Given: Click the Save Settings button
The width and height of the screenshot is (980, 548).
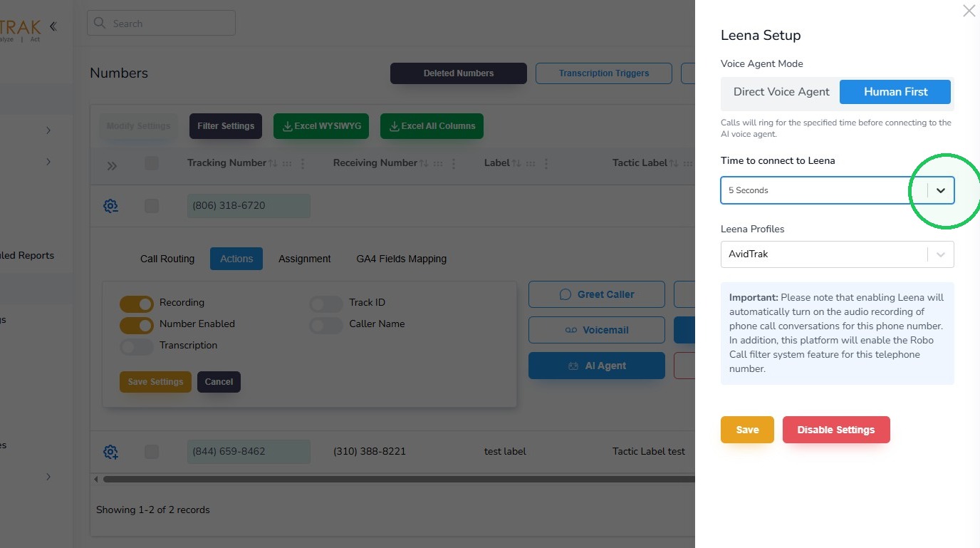Looking at the screenshot, I should [x=155, y=382].
